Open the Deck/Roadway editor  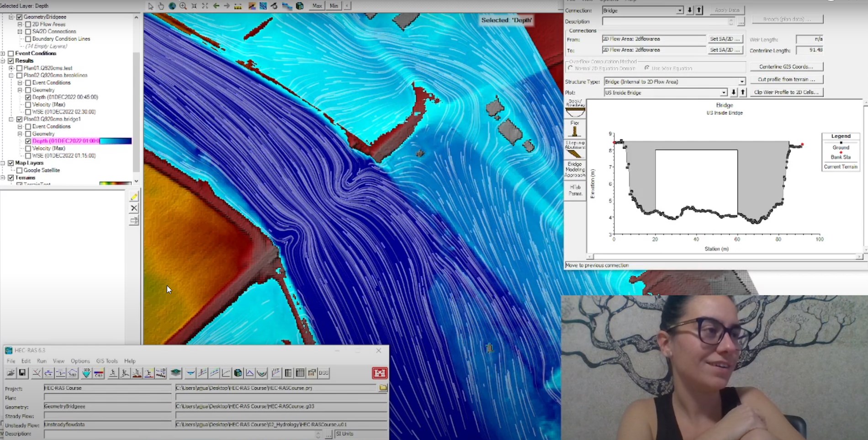coord(575,108)
